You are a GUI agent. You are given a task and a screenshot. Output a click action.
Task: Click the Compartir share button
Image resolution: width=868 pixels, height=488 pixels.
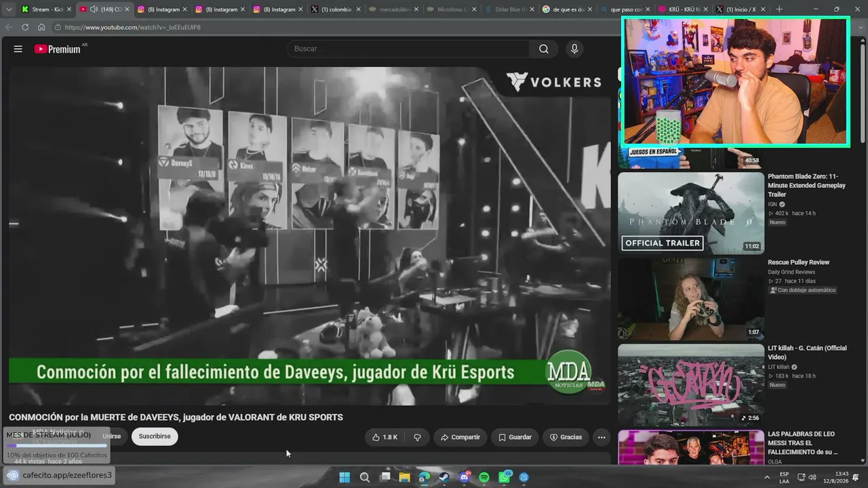click(x=460, y=437)
